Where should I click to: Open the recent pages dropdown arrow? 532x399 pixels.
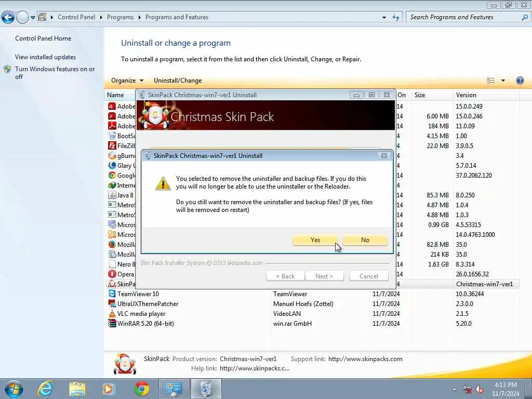33,17
